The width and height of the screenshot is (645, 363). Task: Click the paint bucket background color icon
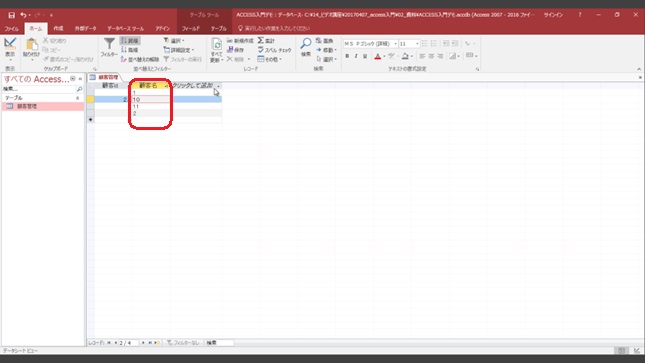(405, 56)
